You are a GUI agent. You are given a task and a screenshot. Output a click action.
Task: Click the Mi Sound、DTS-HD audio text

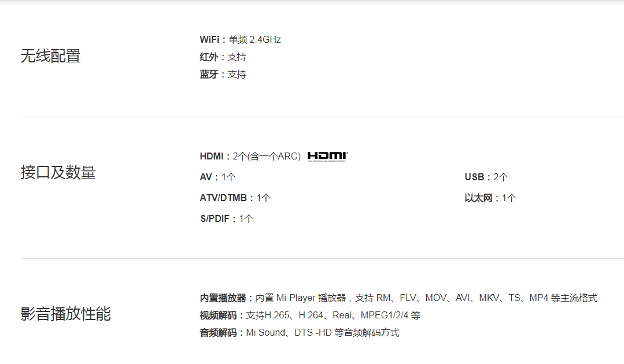coord(323,333)
